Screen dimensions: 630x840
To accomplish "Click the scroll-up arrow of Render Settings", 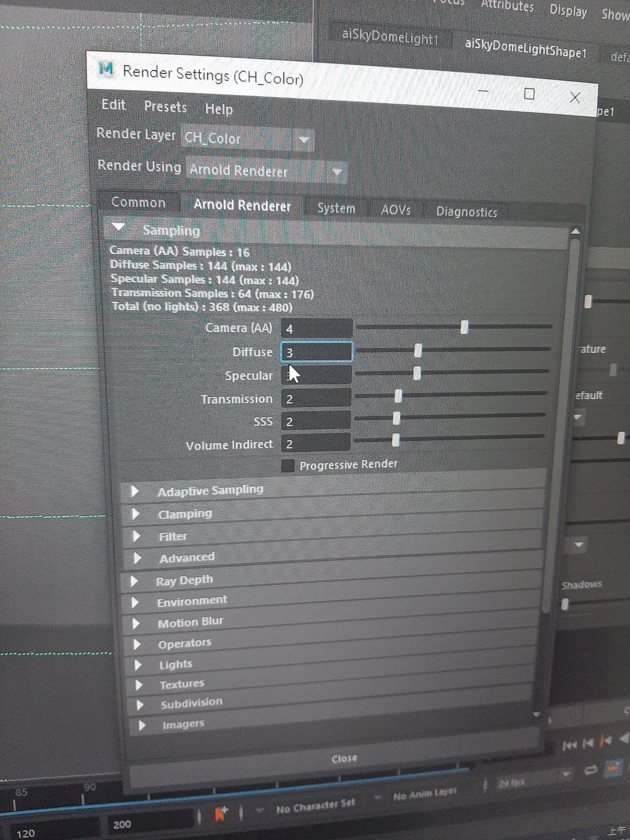I will pos(575,232).
